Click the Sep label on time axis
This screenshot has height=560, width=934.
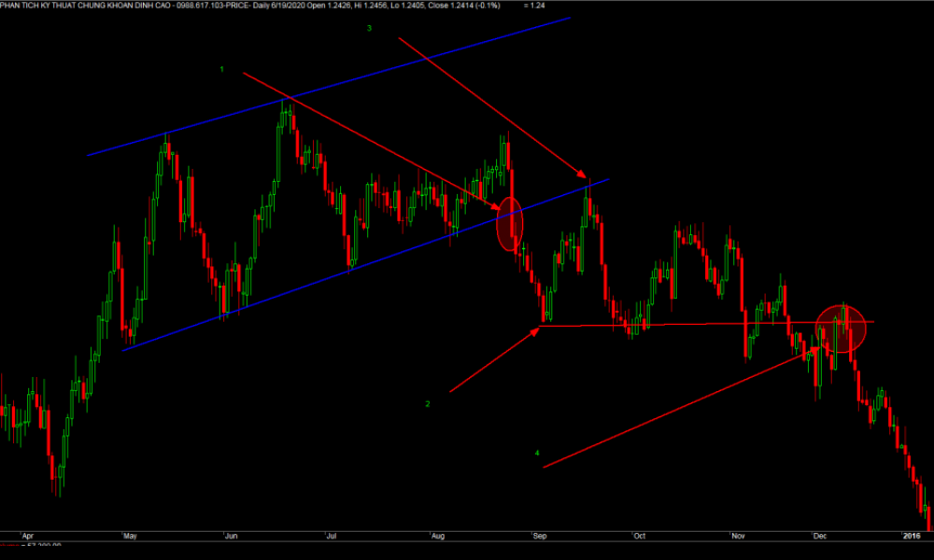coord(538,537)
